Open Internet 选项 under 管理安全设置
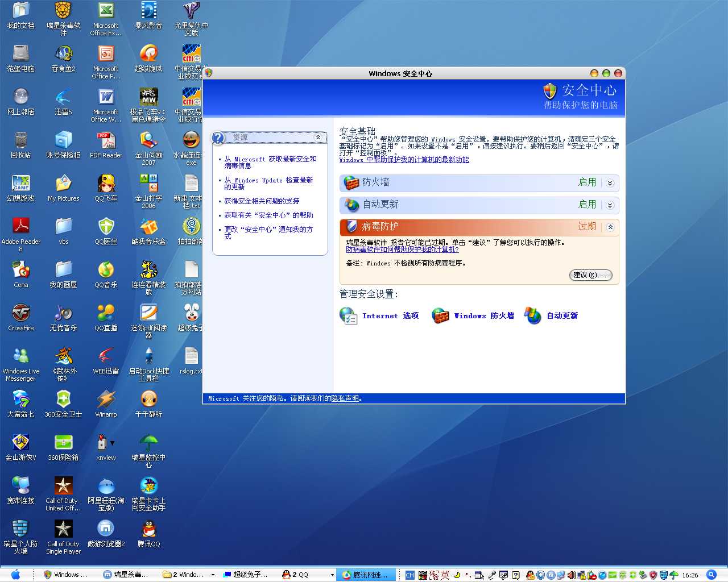Image resolution: width=728 pixels, height=582 pixels. click(x=390, y=316)
